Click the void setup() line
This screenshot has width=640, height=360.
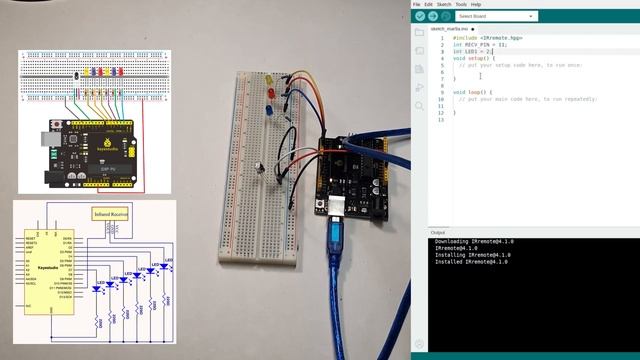point(473,58)
